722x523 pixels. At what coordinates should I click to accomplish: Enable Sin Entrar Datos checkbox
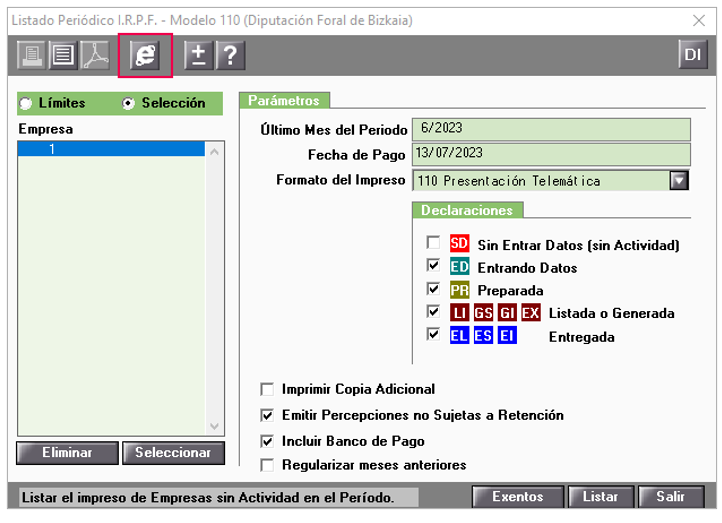click(x=433, y=243)
